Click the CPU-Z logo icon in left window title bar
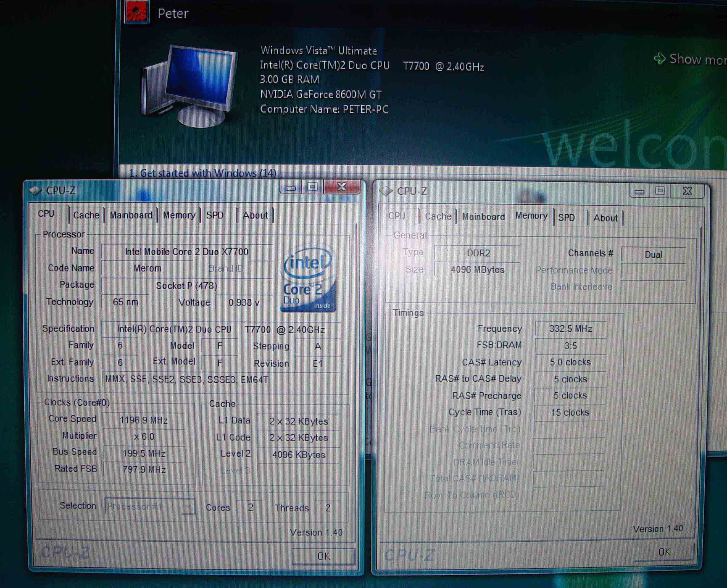The width and height of the screenshot is (727, 588). (35, 190)
